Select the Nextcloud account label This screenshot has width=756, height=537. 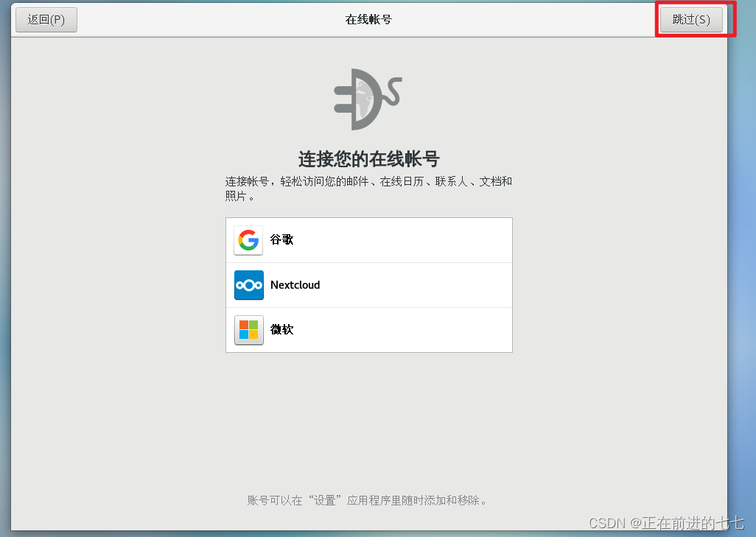pyautogui.click(x=295, y=285)
